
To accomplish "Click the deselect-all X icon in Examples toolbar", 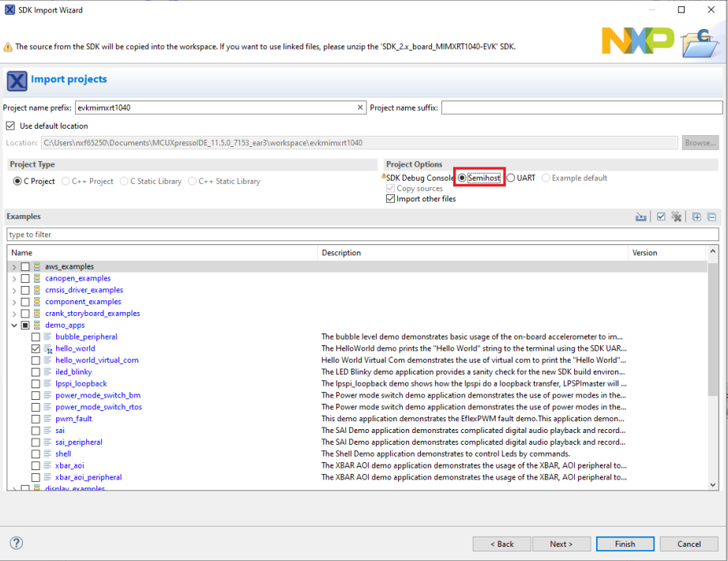I will 677,216.
